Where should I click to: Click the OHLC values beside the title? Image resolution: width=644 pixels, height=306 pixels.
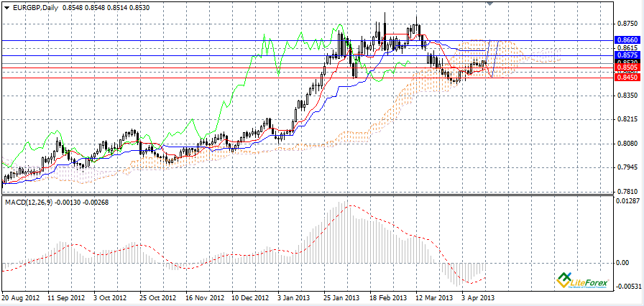coord(101,7)
